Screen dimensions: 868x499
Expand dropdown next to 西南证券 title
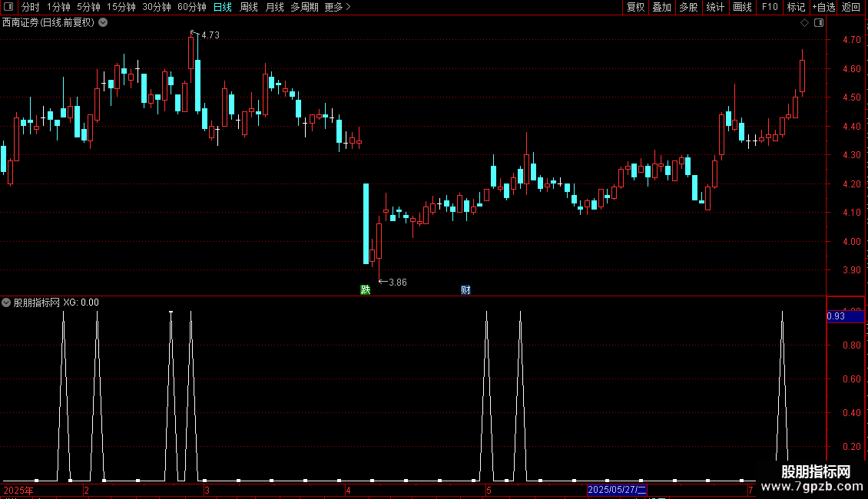coord(103,23)
